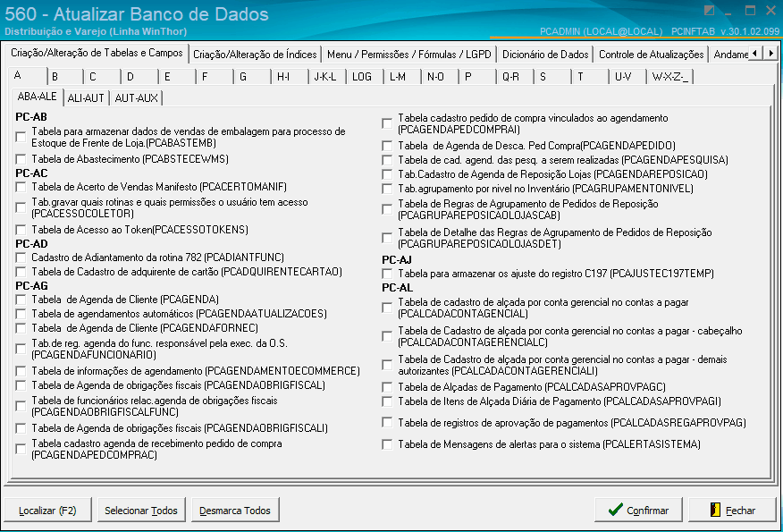Select the J-K-L letter tab
The width and height of the screenshot is (783, 532).
326,77
